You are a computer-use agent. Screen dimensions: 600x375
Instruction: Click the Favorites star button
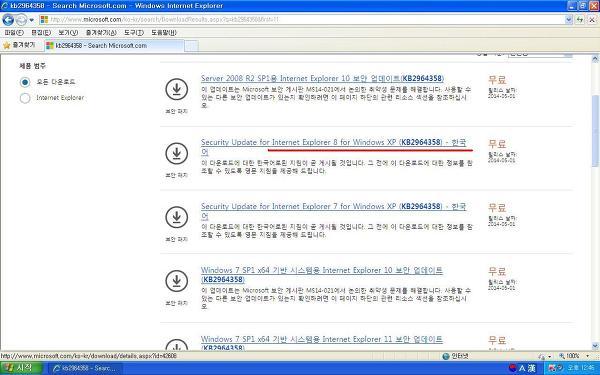(x=19, y=45)
